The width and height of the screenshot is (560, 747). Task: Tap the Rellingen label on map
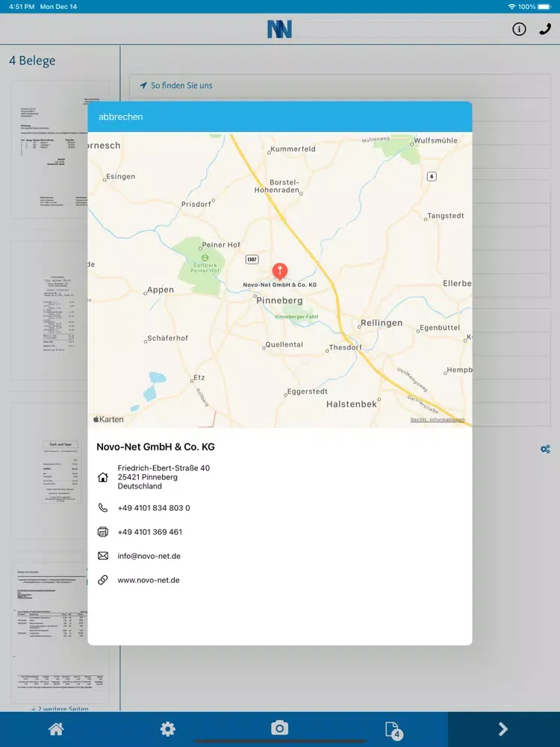[382, 323]
